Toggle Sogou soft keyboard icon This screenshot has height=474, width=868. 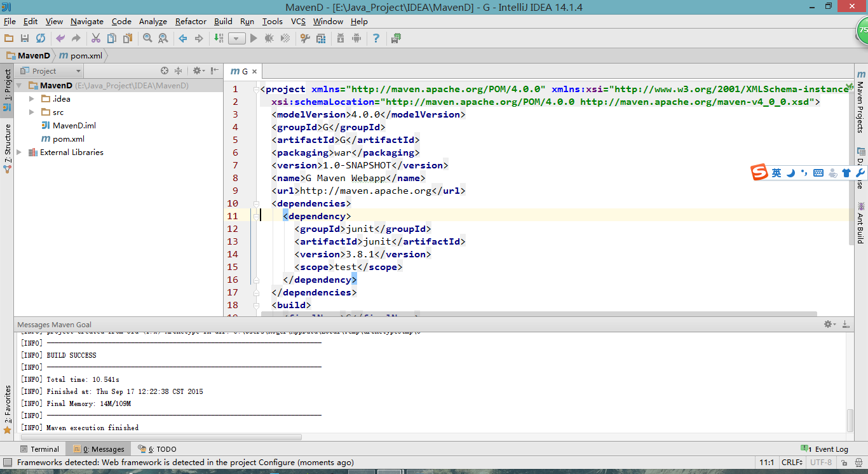(818, 172)
